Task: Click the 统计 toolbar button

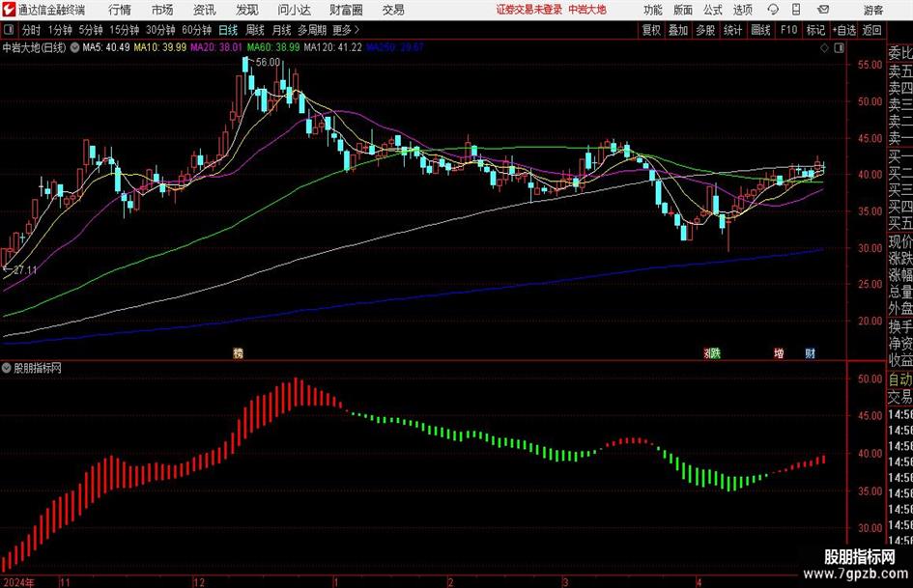Action: [x=733, y=30]
